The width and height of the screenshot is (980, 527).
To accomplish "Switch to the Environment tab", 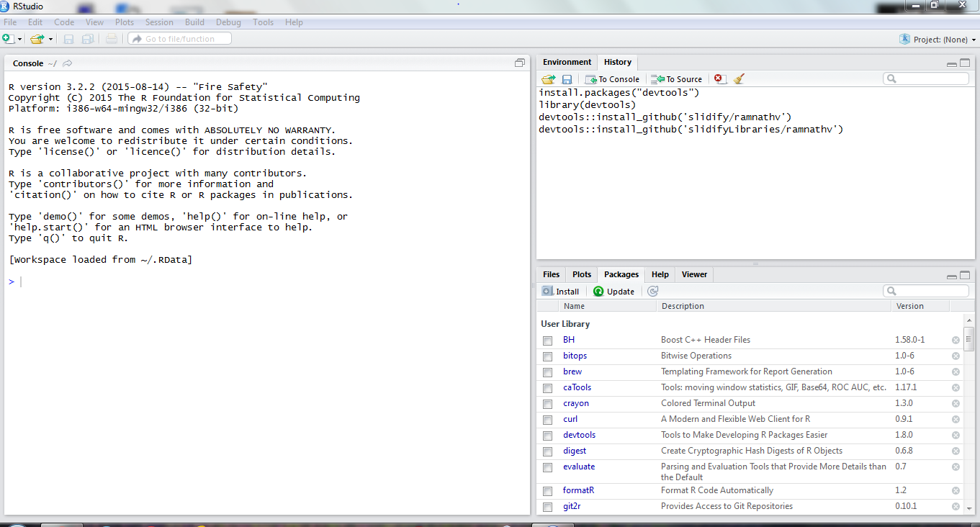I will (x=567, y=63).
